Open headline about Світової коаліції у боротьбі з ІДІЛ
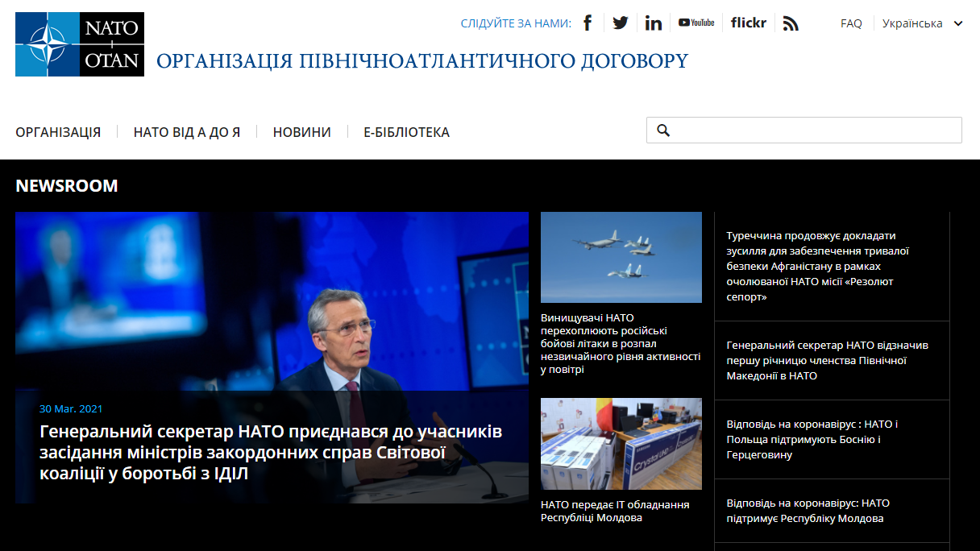 [271, 453]
